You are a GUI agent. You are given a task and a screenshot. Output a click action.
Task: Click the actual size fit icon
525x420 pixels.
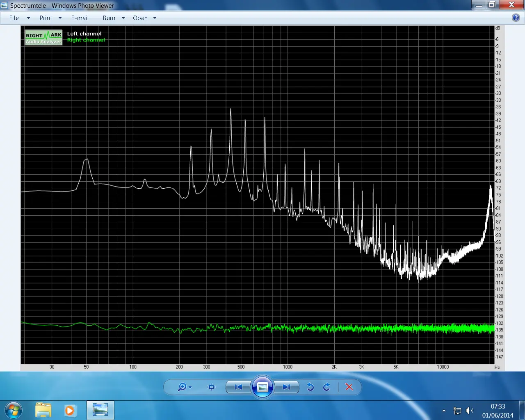point(211,387)
